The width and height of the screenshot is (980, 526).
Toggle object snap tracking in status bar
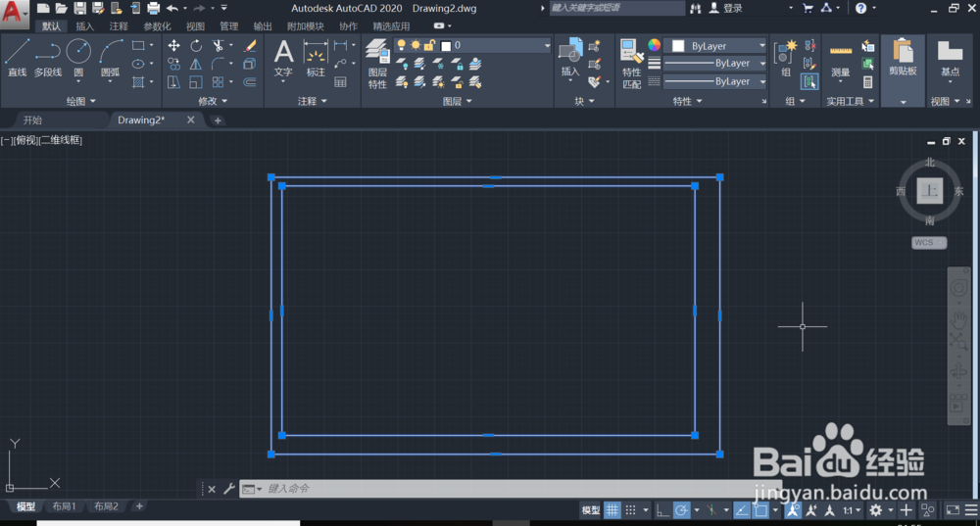pos(741,510)
